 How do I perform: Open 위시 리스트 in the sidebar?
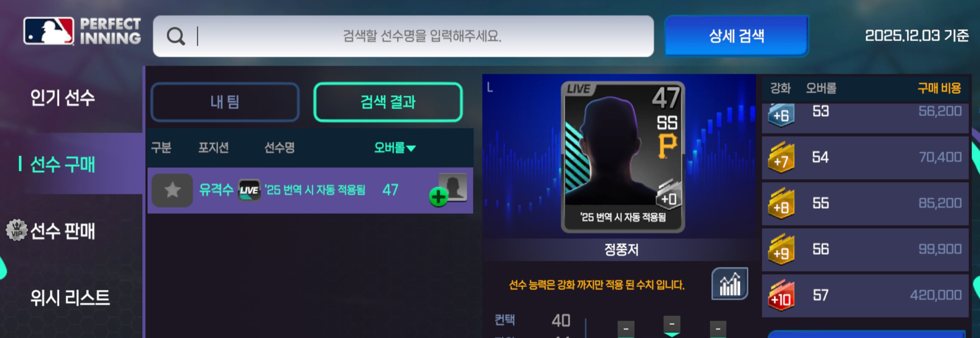click(x=70, y=297)
